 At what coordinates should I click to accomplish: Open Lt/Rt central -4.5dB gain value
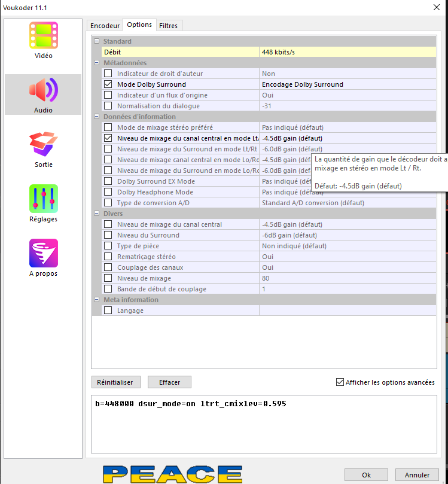[348, 138]
